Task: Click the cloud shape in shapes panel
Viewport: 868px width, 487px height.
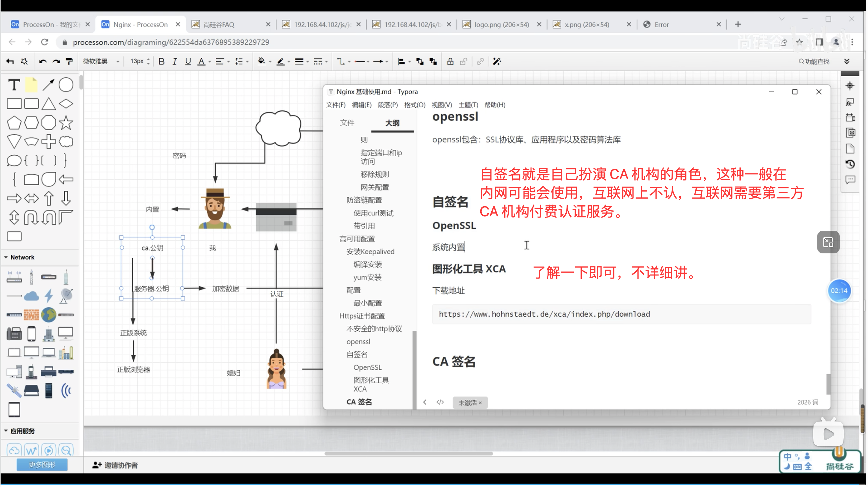Action: [66, 142]
